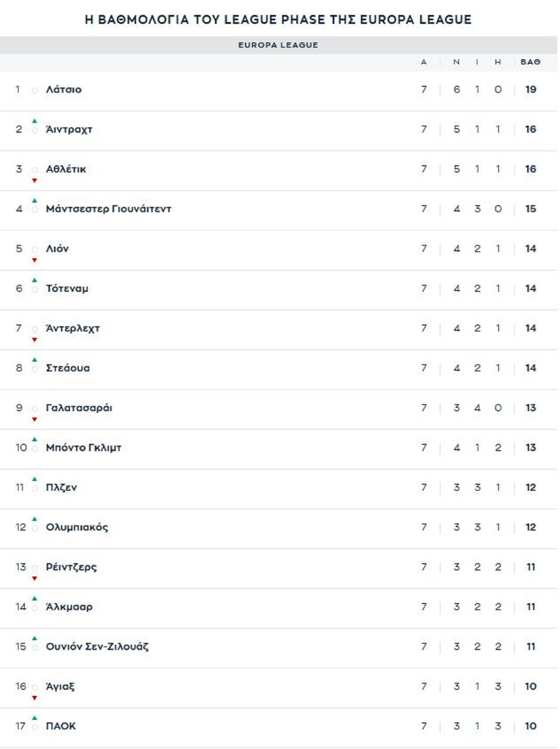
Task: Click the red down arrow beside Άγιαξ
Action: point(34,698)
